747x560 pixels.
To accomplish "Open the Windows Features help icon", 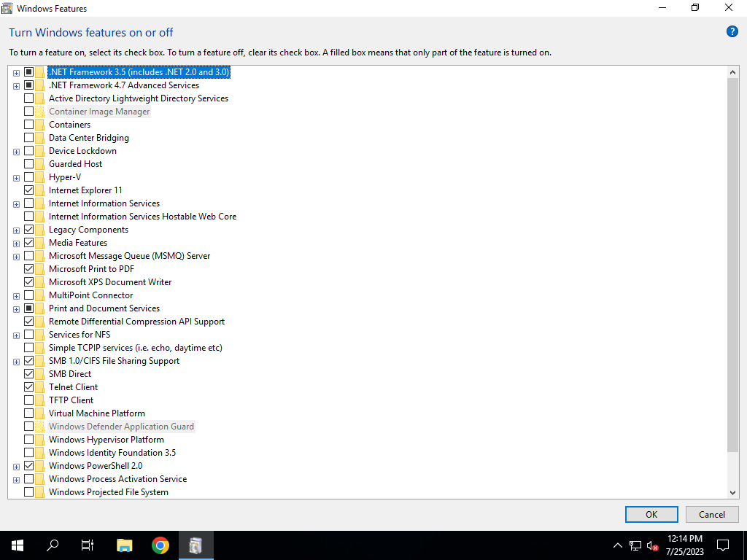I will click(x=732, y=32).
